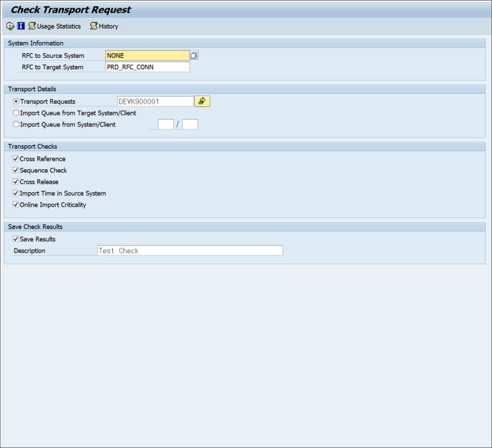This screenshot has width=492, height=448.
Task: Select Import Queue from Target System/Client
Action: click(x=16, y=113)
